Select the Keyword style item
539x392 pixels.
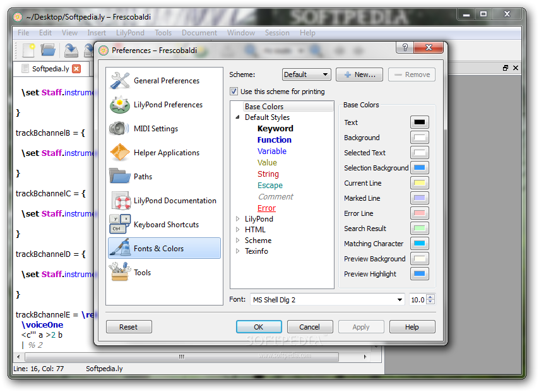[x=275, y=129]
